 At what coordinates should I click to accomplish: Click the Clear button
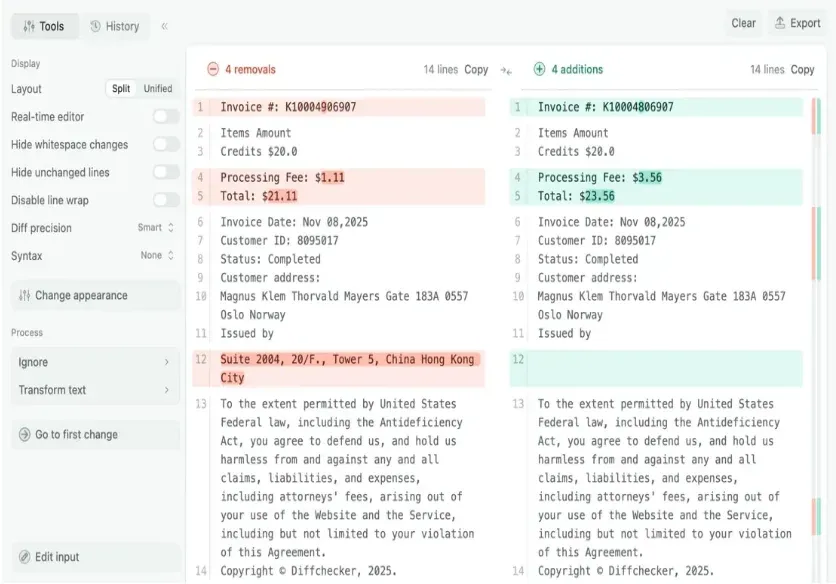pyautogui.click(x=744, y=23)
